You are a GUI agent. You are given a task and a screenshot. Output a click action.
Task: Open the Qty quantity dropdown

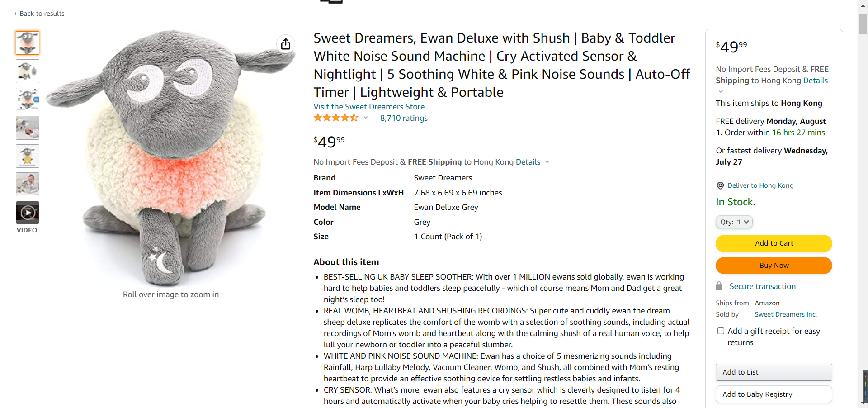(734, 222)
